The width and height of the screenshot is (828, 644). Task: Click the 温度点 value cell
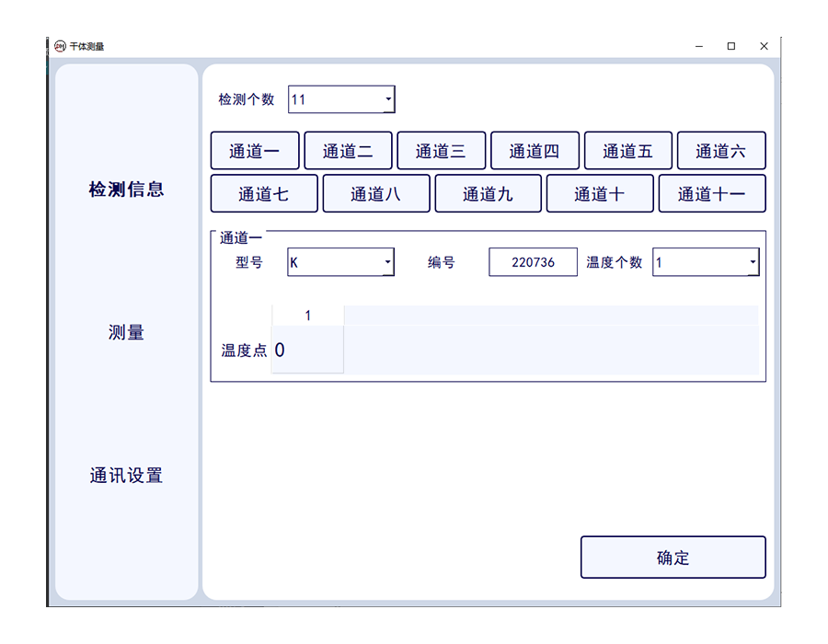(307, 351)
